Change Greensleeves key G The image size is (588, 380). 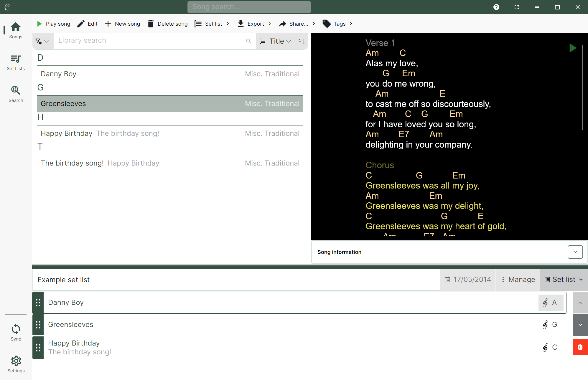pos(551,325)
